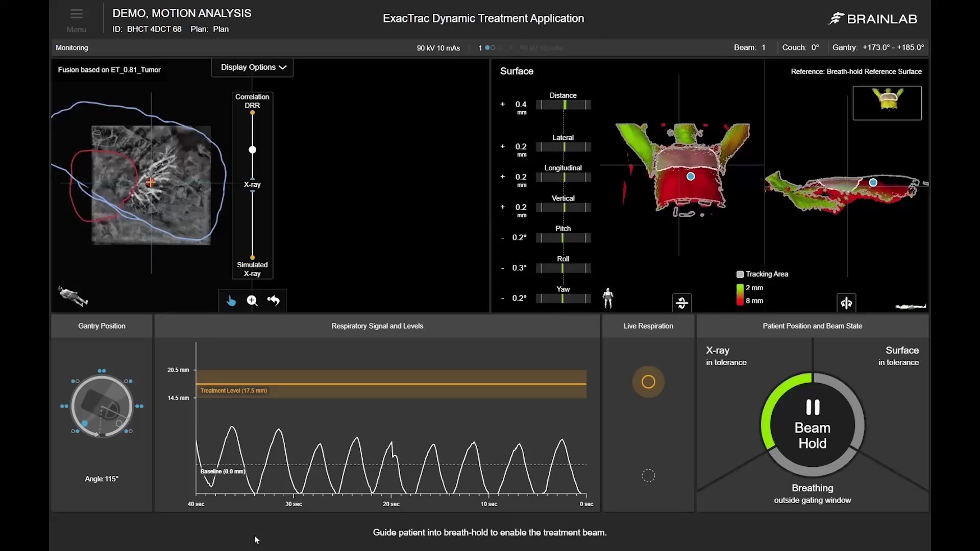Viewport: 980px width, 551px height.
Task: Click the blue X-ray sequence indicator dot
Action: [487, 47]
